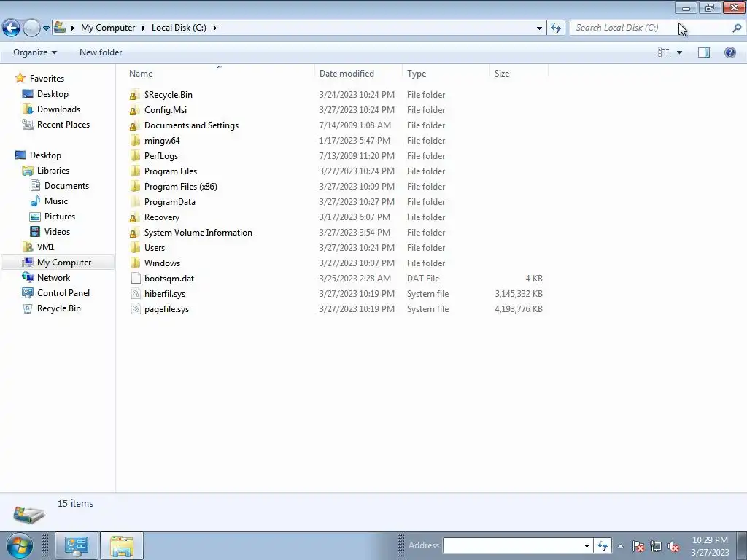Go back using the Back arrow button
Screen dimensions: 747x560
pos(11,28)
